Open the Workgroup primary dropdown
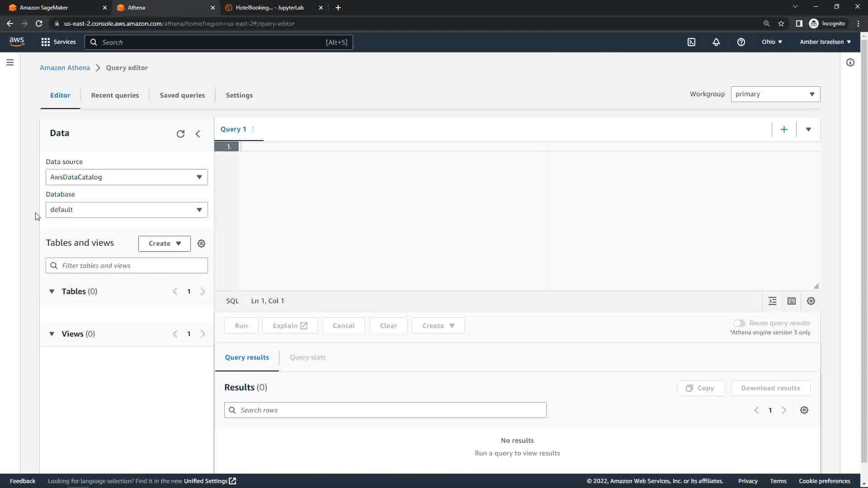868x488 pixels. (x=775, y=94)
